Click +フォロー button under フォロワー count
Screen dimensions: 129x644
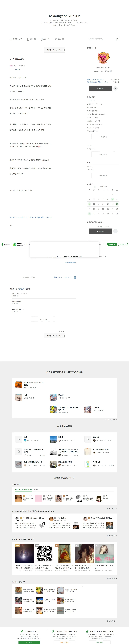click(100, 232)
